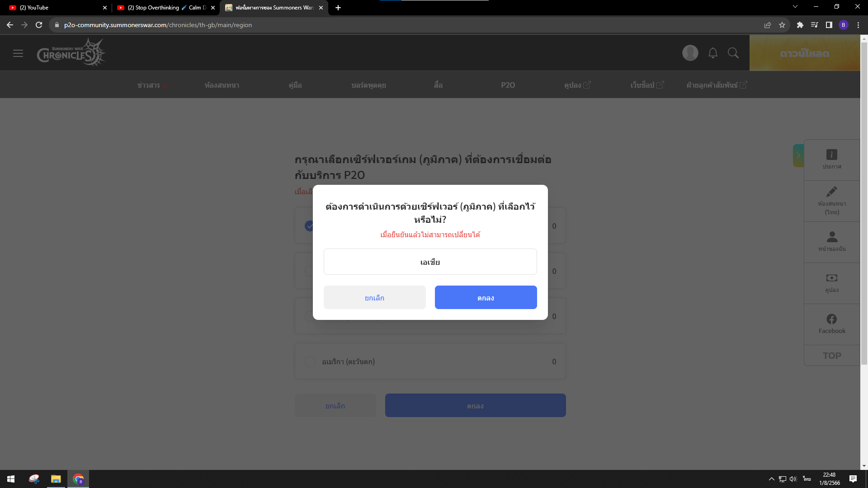Viewport: 868px width, 488px height.
Task: Click the user profile avatar
Action: 690,53
